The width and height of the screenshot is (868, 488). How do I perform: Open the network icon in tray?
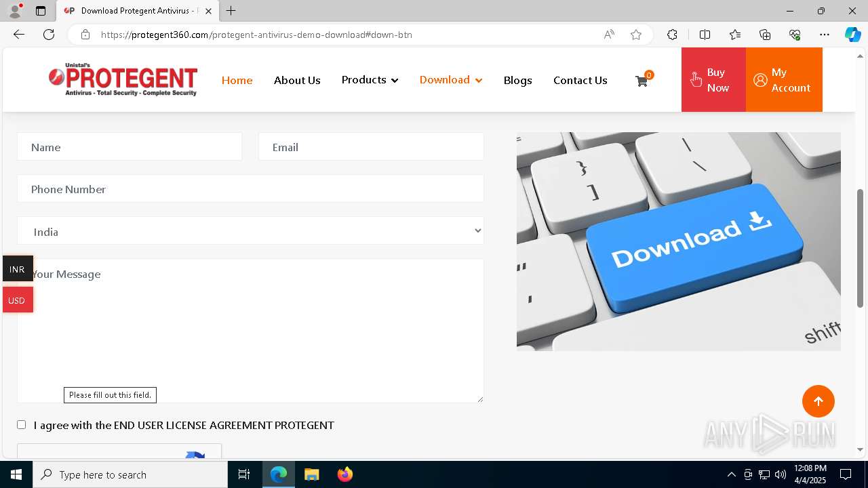pyautogui.click(x=764, y=474)
